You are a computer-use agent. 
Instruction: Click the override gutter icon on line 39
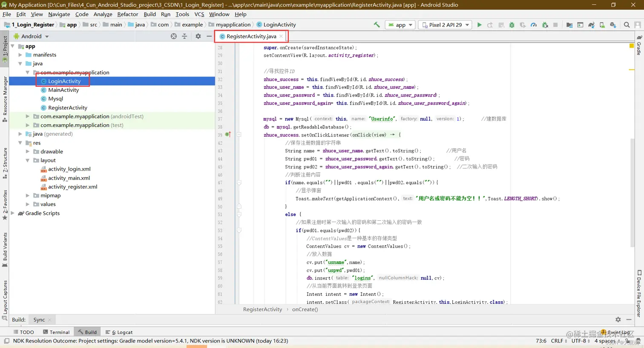click(228, 134)
